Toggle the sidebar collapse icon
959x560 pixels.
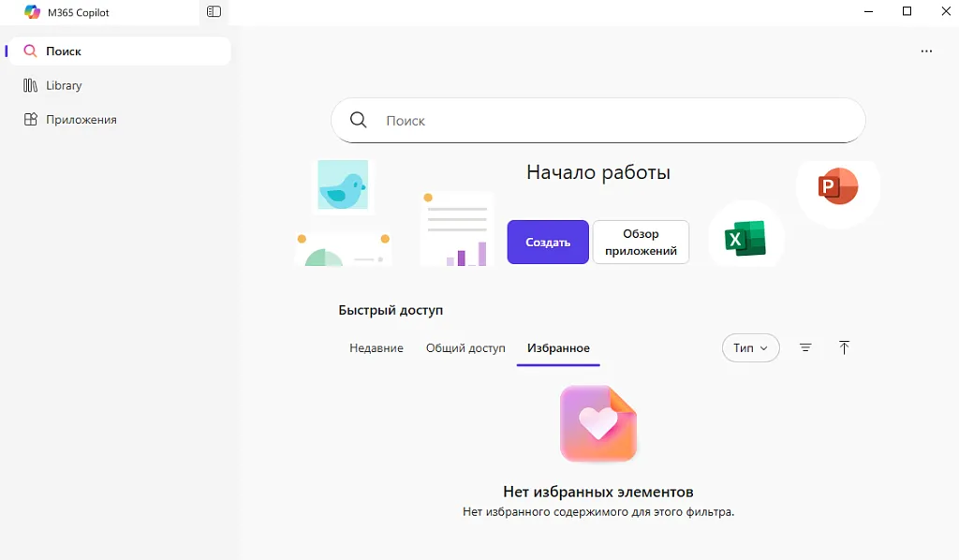pyautogui.click(x=214, y=11)
